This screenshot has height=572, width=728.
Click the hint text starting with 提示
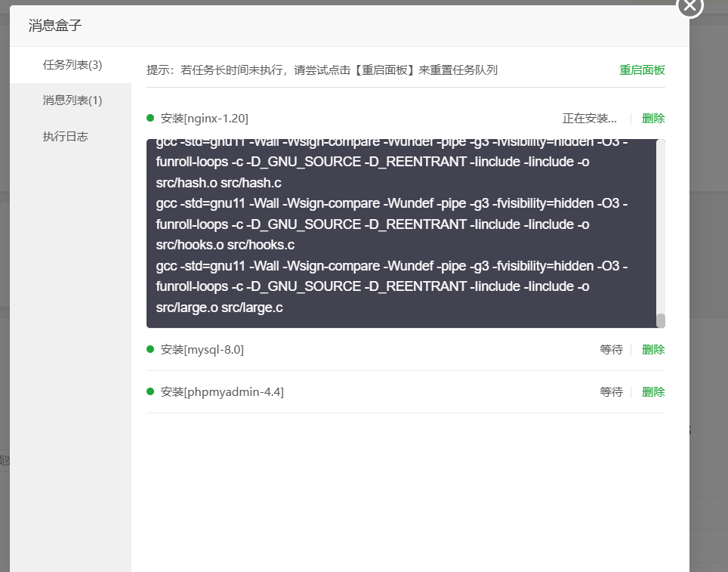click(x=322, y=70)
